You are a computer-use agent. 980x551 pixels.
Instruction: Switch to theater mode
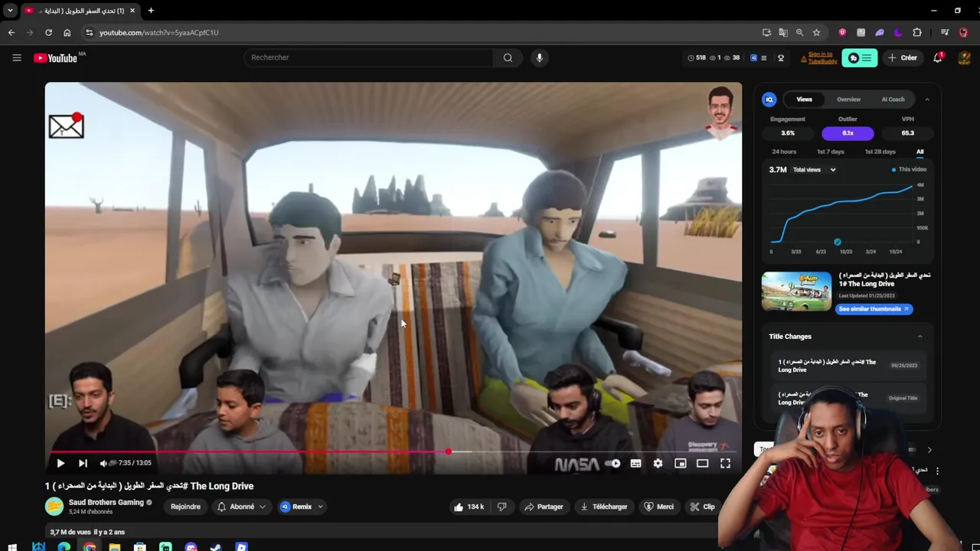coord(702,463)
